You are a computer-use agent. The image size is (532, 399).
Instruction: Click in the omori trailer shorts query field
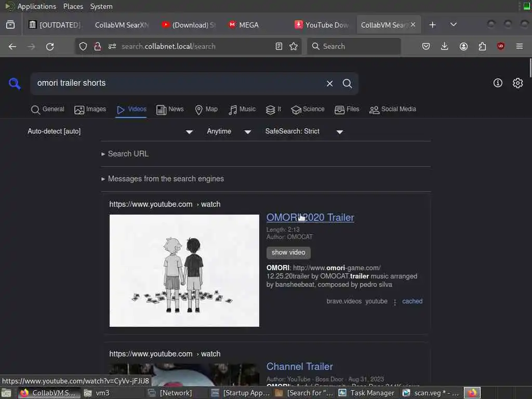tap(177, 83)
